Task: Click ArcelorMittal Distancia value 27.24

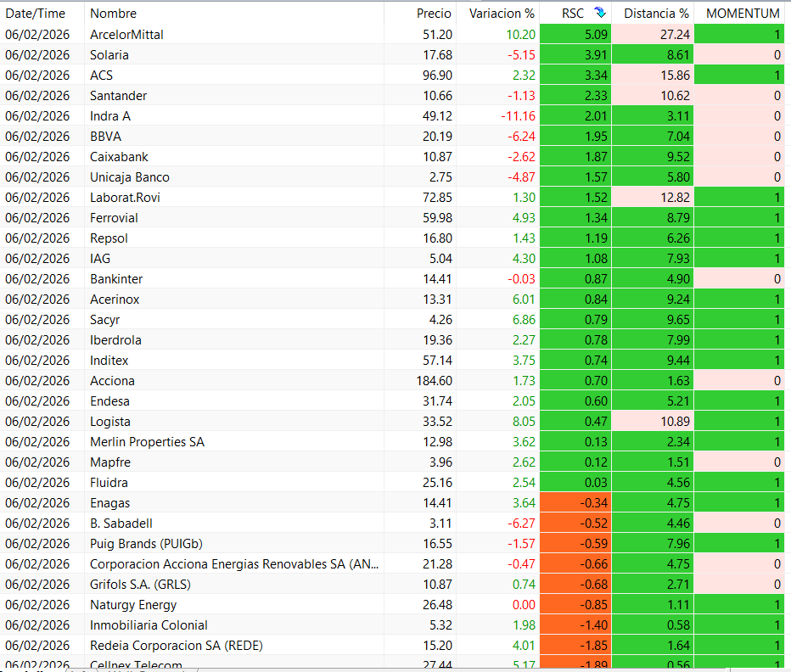Action: coord(675,35)
